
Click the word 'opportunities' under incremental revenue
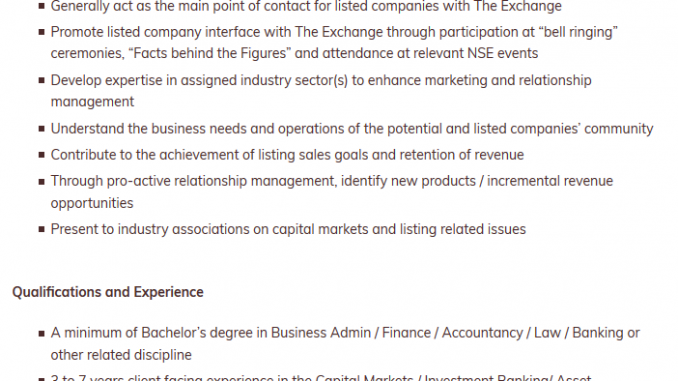pos(92,203)
